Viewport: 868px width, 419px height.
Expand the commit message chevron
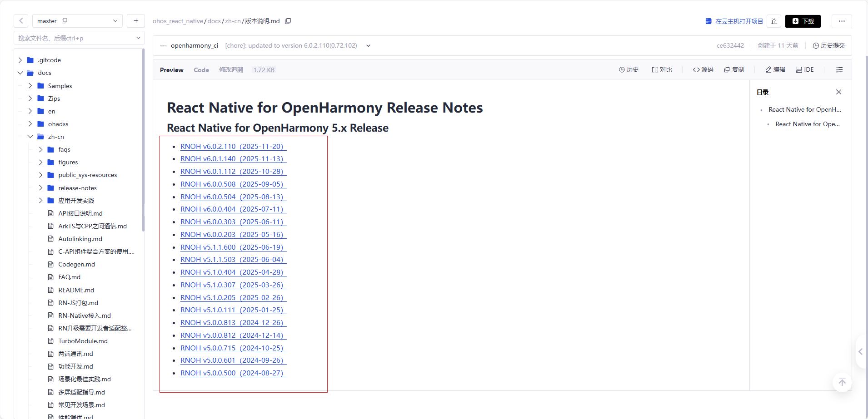click(368, 45)
